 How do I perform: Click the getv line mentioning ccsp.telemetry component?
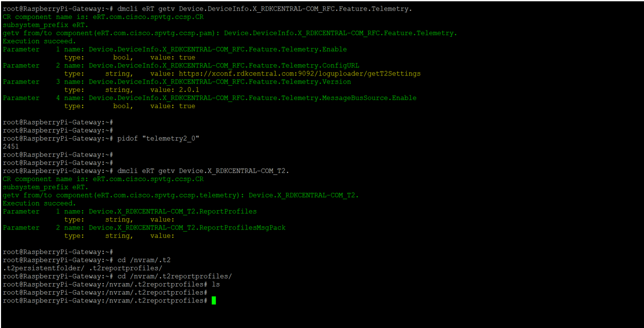coord(181,195)
